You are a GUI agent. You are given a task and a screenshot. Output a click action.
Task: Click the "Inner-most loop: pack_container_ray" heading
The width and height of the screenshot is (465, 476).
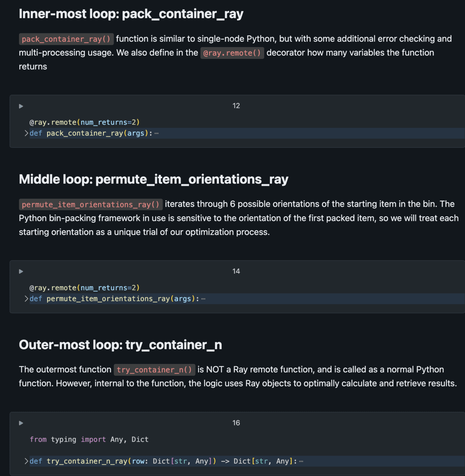131,14
